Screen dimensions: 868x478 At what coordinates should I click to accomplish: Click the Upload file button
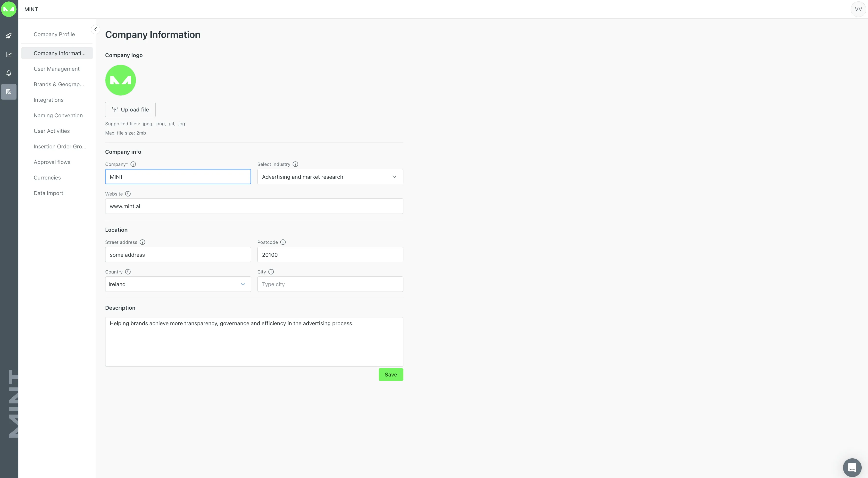[x=130, y=110]
